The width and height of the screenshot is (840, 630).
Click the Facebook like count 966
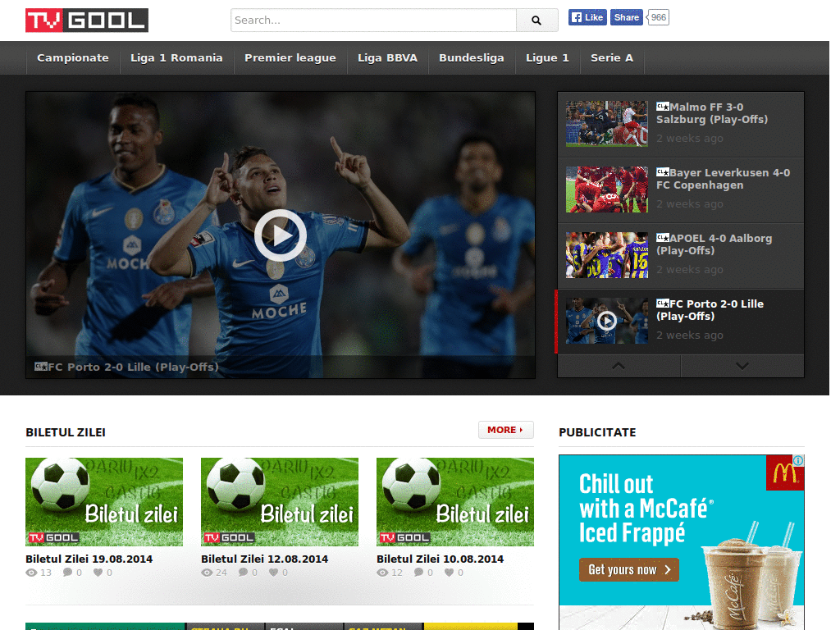pyautogui.click(x=659, y=18)
